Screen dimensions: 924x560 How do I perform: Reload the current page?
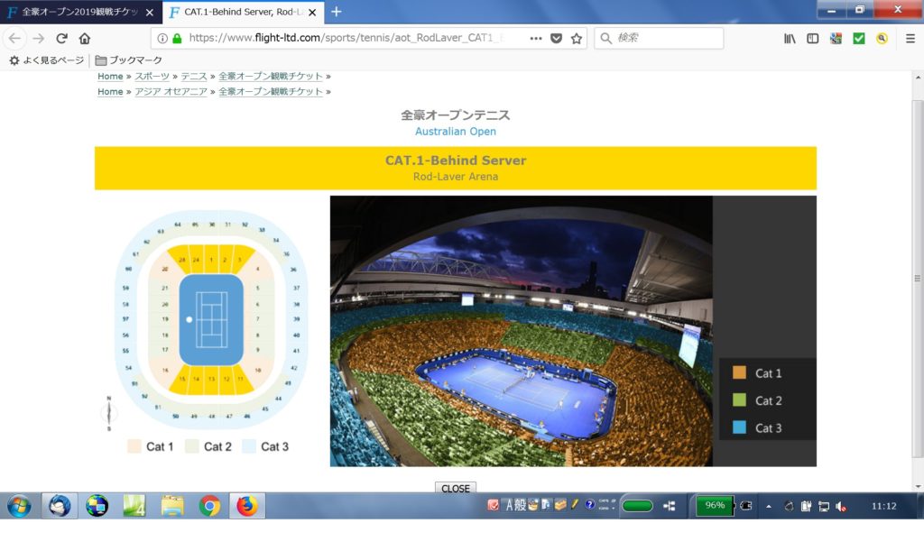coord(61,39)
